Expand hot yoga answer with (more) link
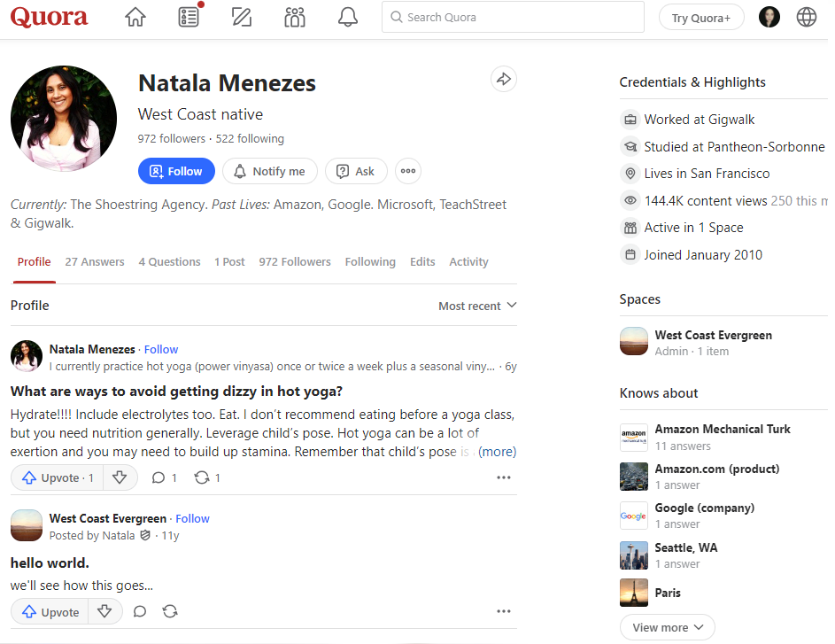This screenshot has width=835, height=644. 497,452
